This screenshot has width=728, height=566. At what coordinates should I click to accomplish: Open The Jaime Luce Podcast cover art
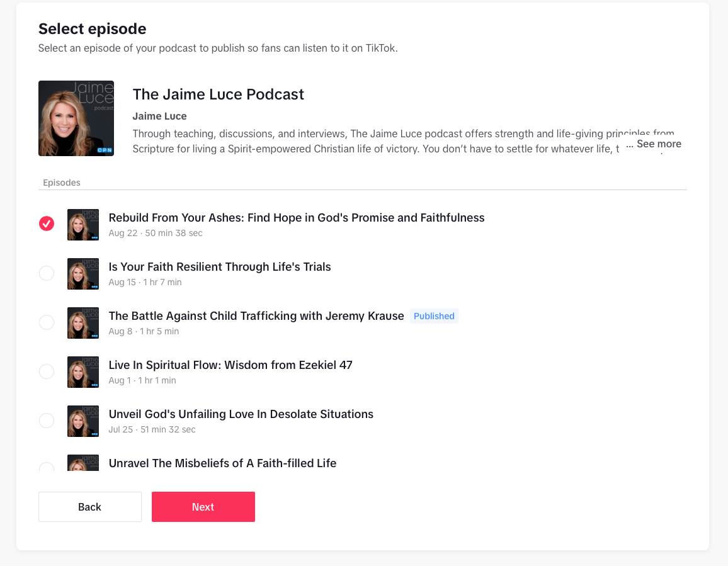(76, 118)
